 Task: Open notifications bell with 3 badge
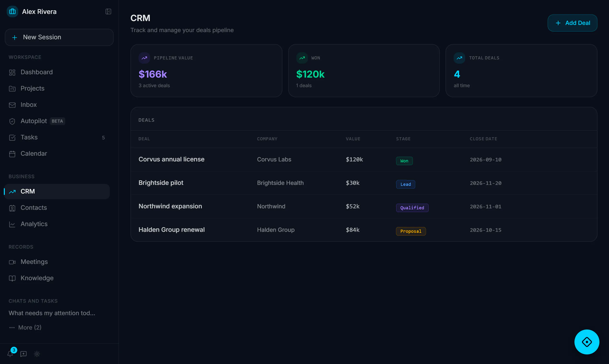[10, 353]
